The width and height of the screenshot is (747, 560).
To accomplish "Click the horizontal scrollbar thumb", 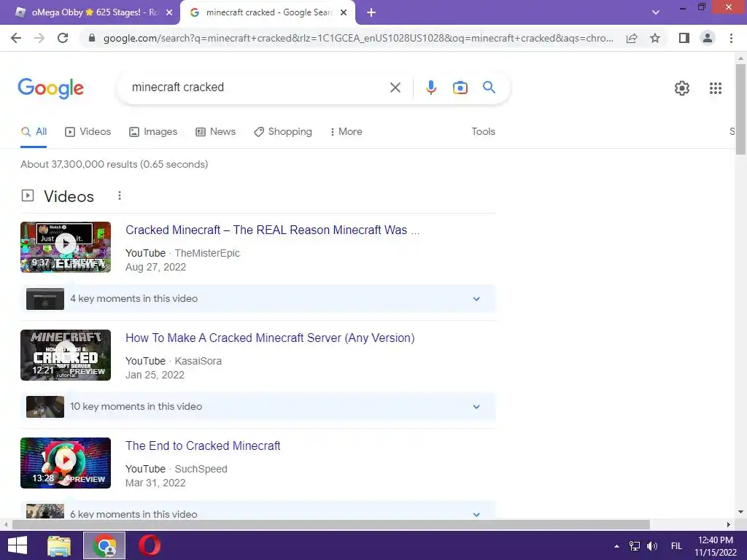I will coord(331,525).
